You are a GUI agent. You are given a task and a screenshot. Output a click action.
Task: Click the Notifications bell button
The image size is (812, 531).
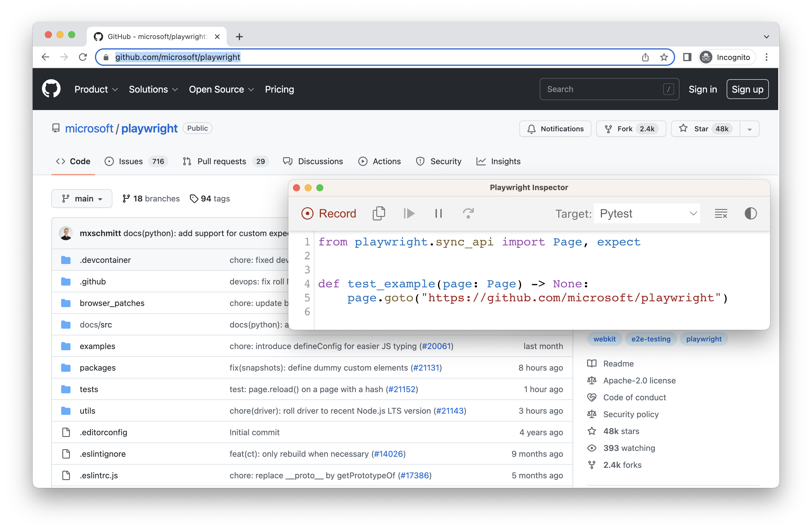(555, 129)
